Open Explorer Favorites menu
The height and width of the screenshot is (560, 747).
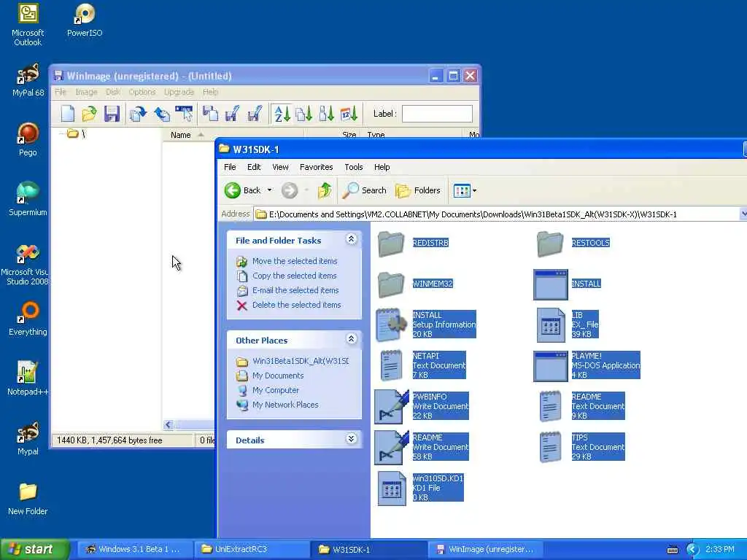tap(317, 167)
